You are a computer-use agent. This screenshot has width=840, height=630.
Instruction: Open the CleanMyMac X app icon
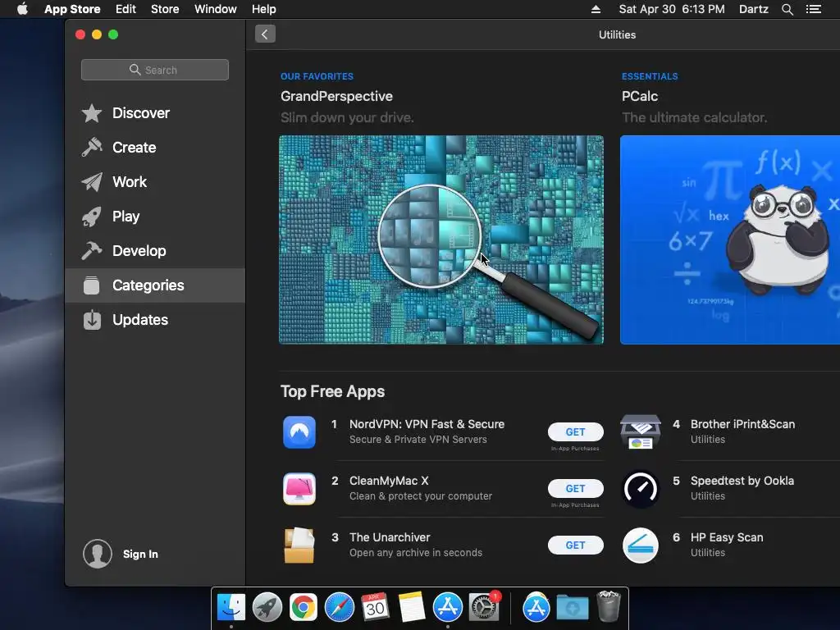click(x=299, y=489)
